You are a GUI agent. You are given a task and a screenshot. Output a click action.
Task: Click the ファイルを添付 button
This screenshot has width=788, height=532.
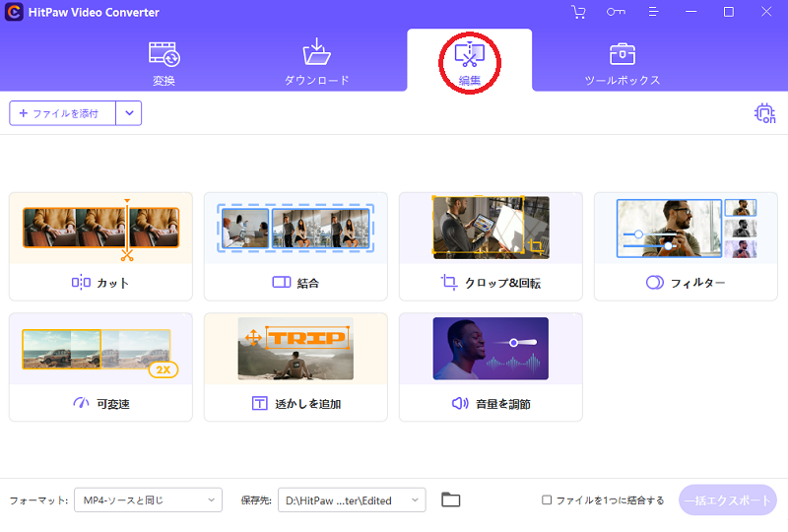[62, 113]
